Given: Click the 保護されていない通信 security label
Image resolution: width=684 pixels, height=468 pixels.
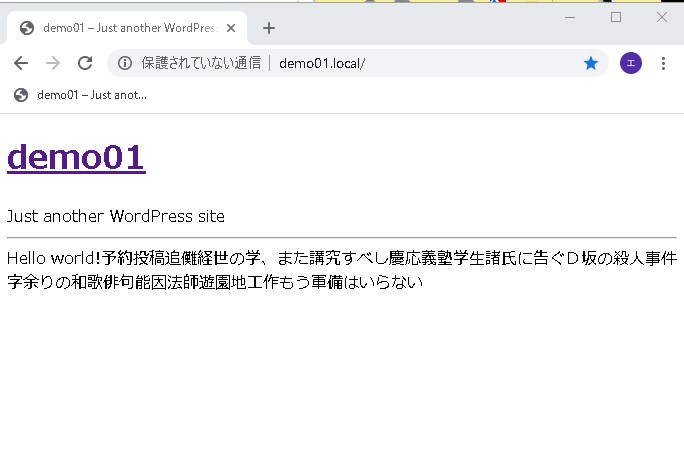Looking at the screenshot, I should click(x=200, y=63).
